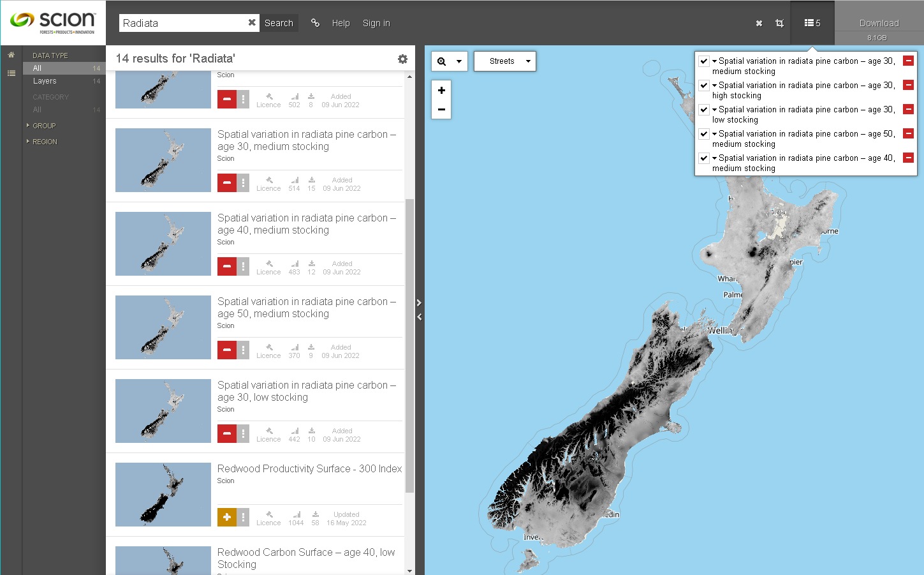Click the list icon in left sidebar
The width and height of the screenshot is (924, 575).
tap(11, 73)
